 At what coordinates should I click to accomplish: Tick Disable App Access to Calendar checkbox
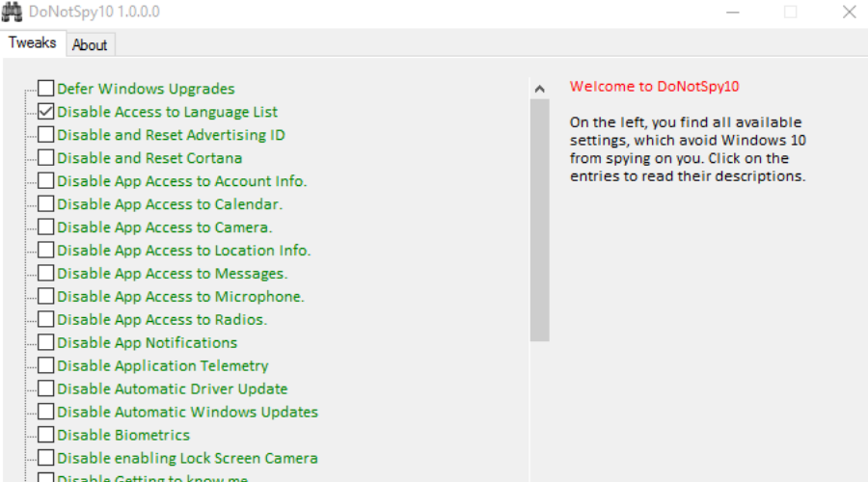pos(46,203)
